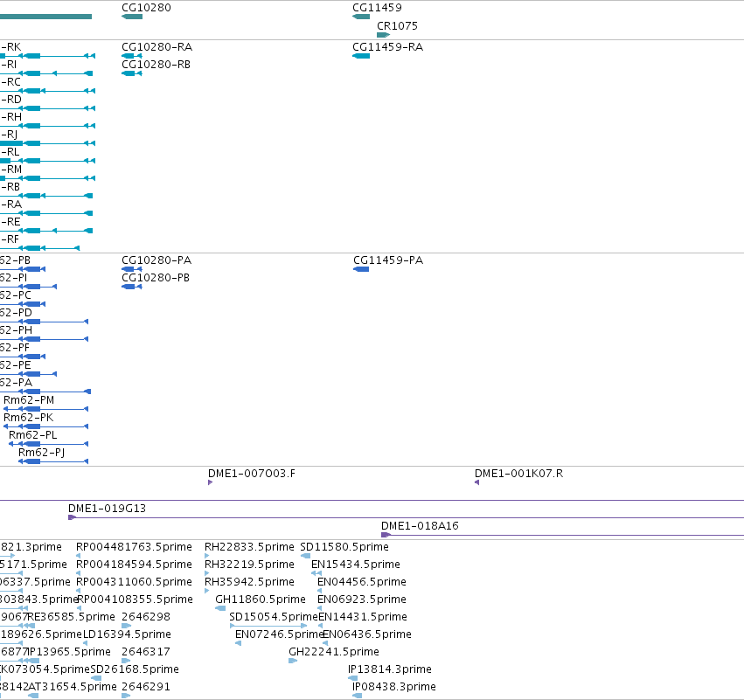
Task: Open EST 'EN04456.5prime'
Action: 362,582
